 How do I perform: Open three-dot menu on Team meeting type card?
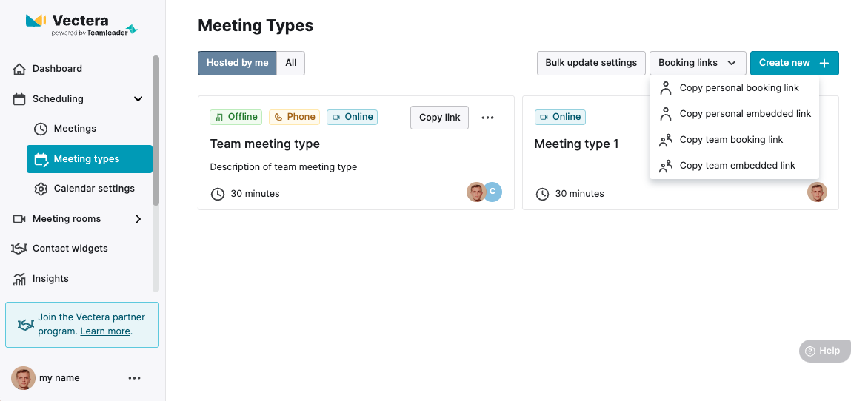point(488,117)
